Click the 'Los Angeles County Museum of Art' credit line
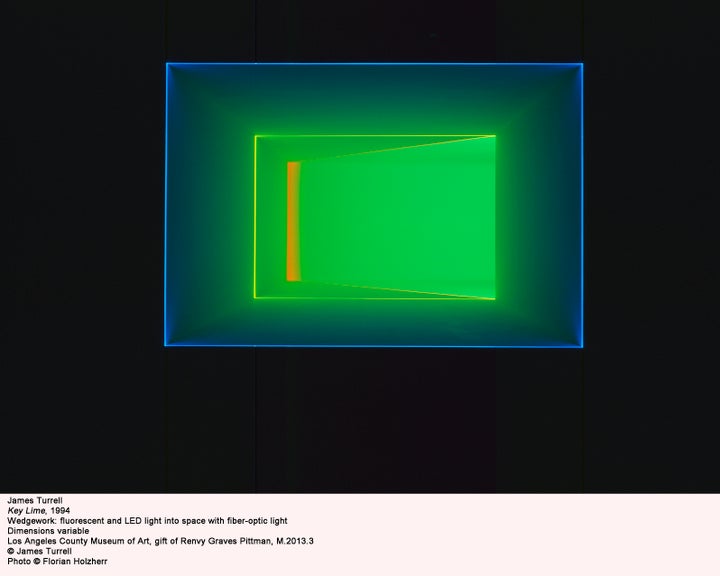Screen dimensions: 720x576 point(160,541)
